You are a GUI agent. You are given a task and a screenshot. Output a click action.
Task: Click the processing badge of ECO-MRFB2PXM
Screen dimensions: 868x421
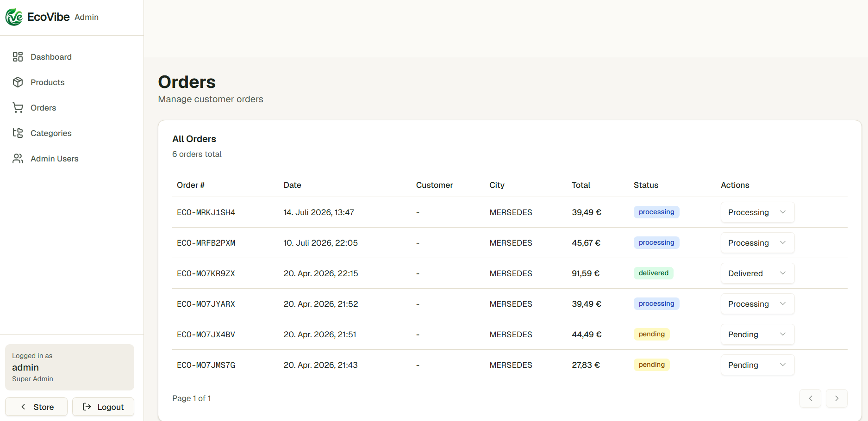coord(656,242)
